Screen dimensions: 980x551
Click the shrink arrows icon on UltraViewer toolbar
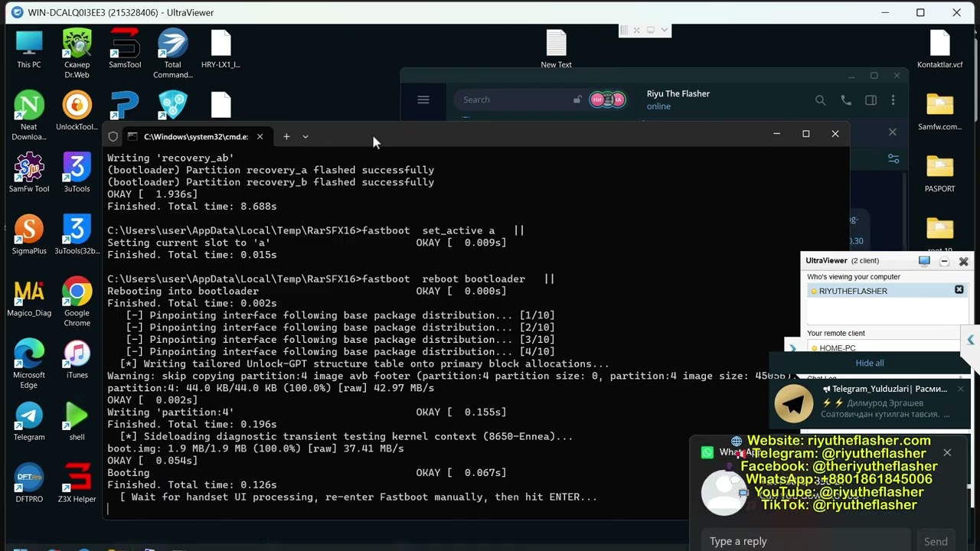tap(637, 30)
